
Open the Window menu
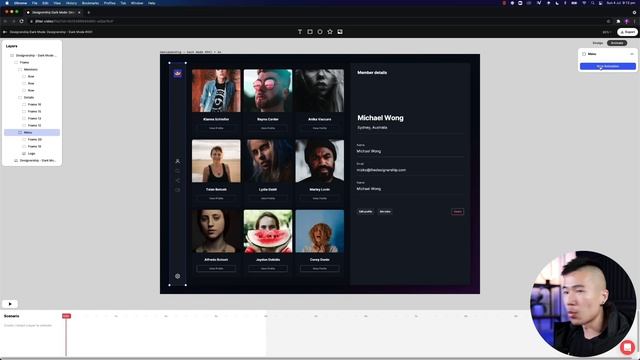click(x=137, y=3)
